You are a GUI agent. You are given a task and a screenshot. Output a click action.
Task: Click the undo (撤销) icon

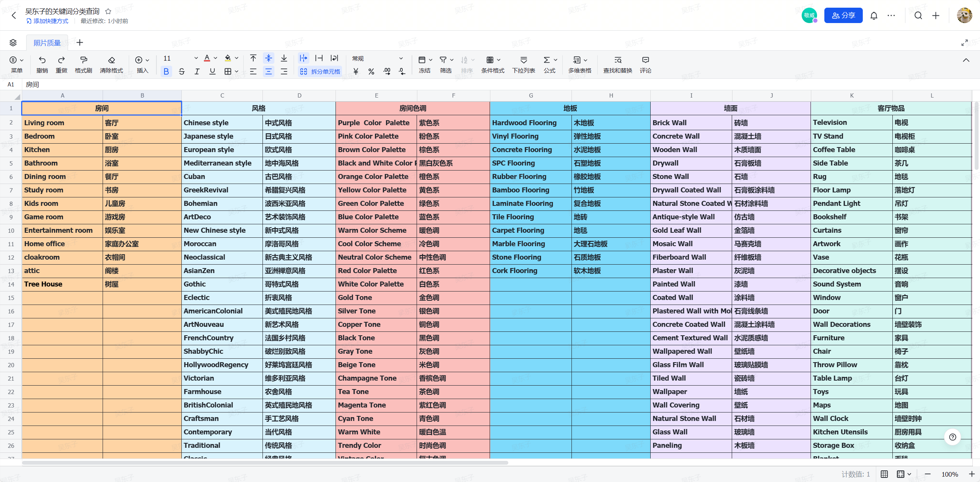pos(42,60)
